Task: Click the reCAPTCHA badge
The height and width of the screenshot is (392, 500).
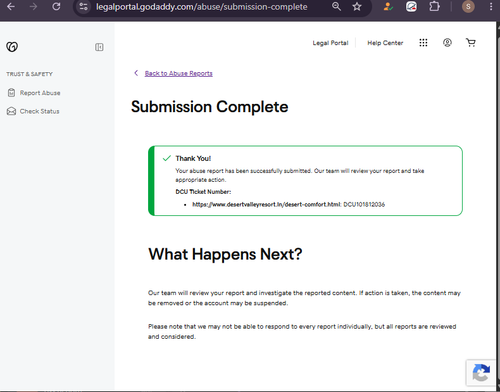Action: [x=481, y=373]
